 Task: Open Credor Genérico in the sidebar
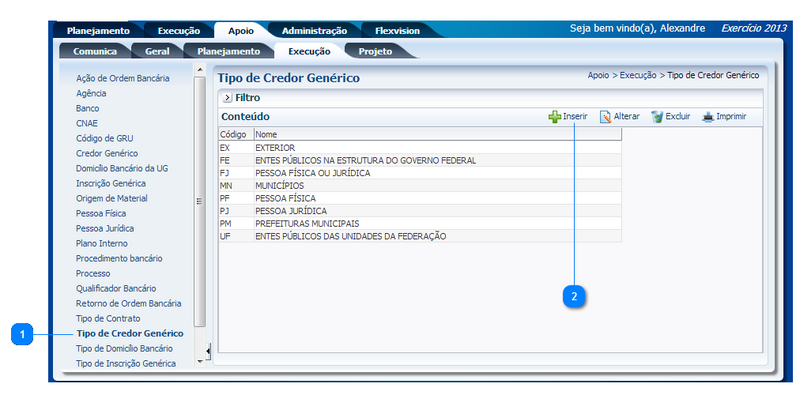click(107, 154)
